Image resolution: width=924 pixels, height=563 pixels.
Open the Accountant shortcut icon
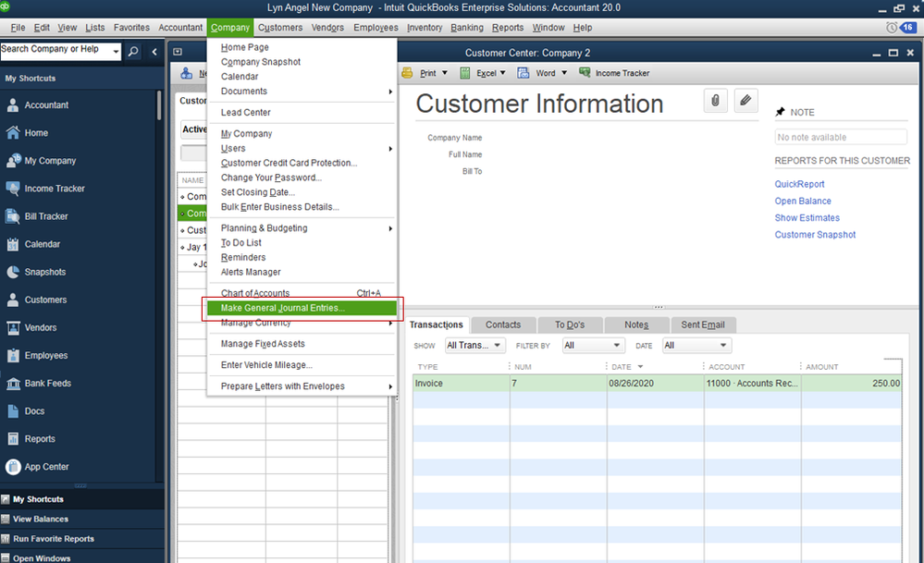point(12,104)
